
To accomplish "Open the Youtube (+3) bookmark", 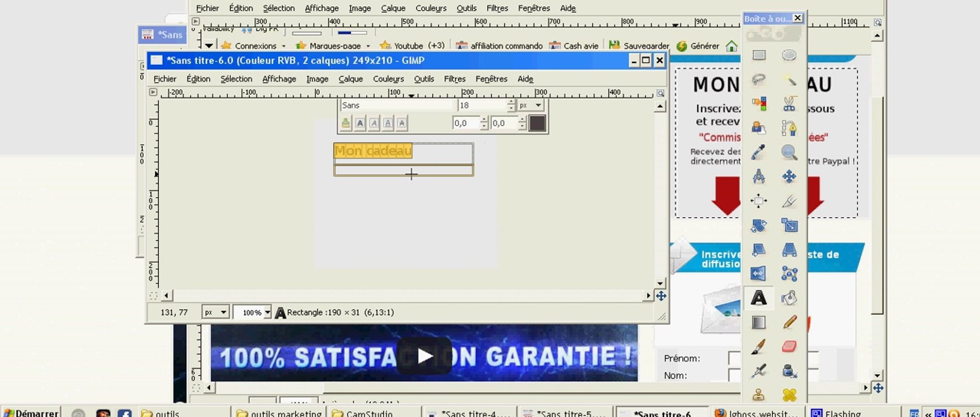I will pos(412,46).
